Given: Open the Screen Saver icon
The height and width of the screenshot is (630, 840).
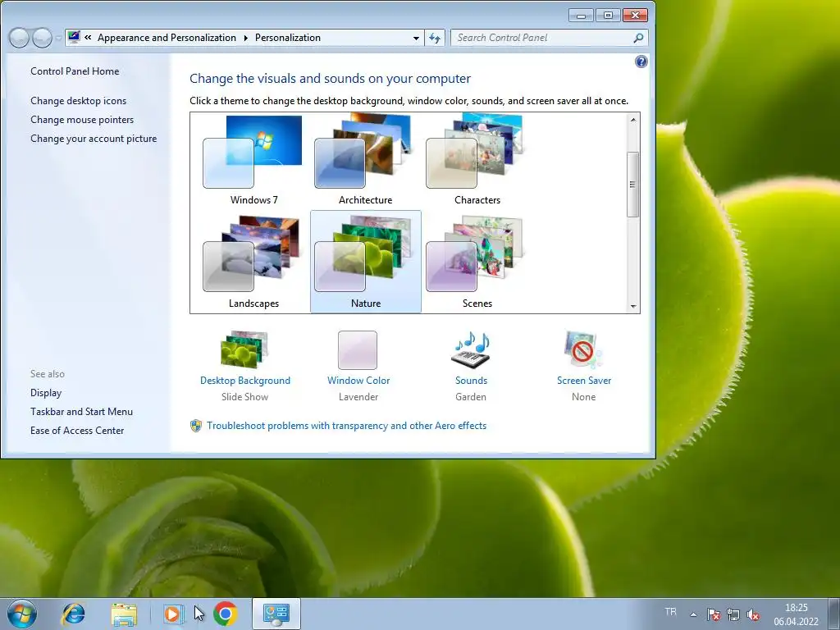Looking at the screenshot, I should [583, 349].
